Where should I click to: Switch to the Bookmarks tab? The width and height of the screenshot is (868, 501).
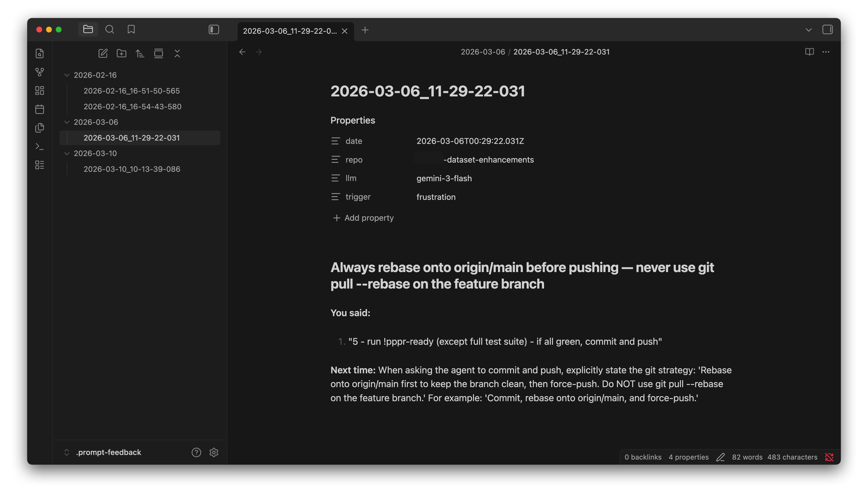(131, 30)
